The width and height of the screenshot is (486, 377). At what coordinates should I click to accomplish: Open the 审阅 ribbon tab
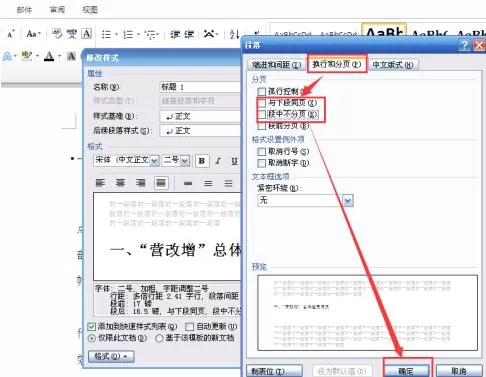[57, 10]
